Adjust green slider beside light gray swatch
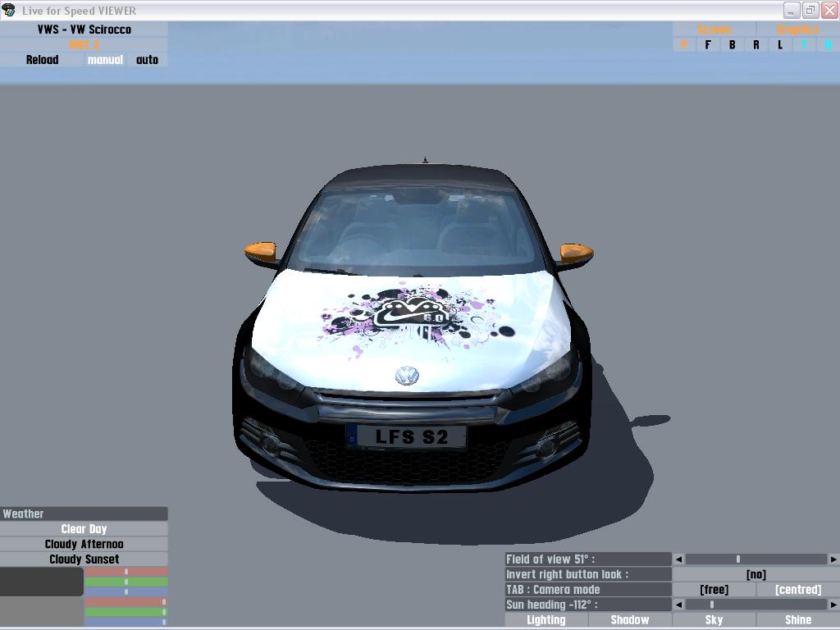The height and width of the screenshot is (630, 840). click(x=126, y=612)
